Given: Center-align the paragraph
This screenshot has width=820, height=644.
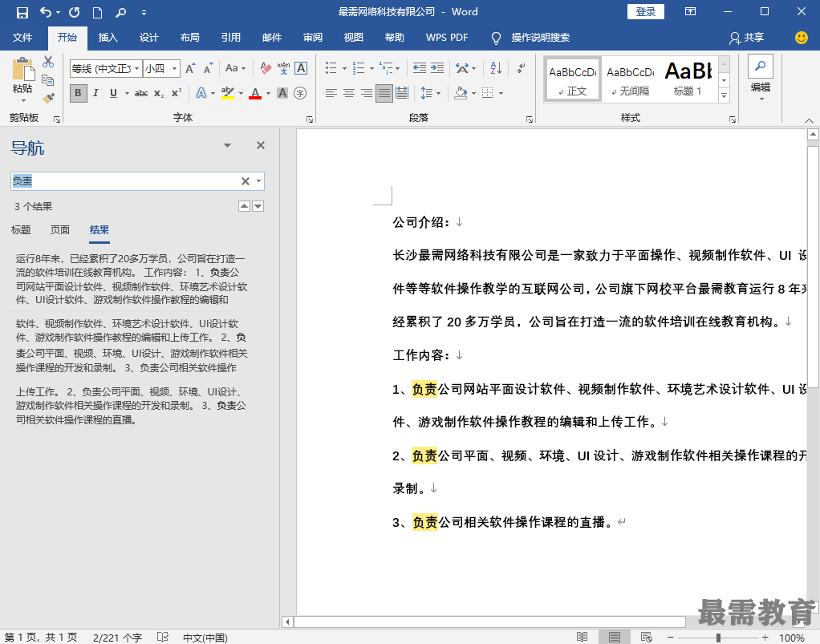Looking at the screenshot, I should [349, 94].
